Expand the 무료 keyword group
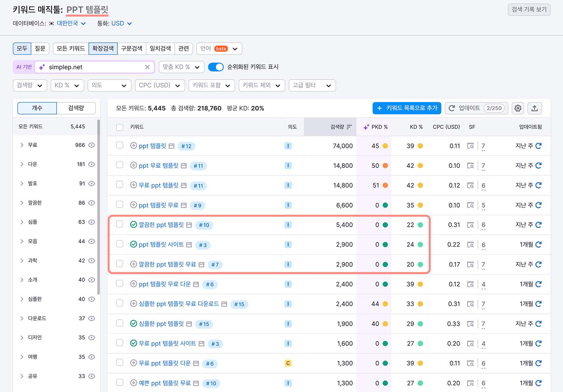The width and height of the screenshot is (563, 392). (22, 145)
